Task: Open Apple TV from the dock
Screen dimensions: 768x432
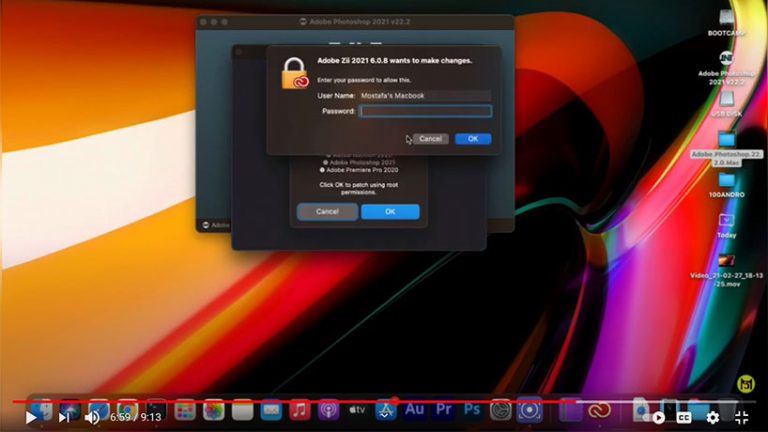Action: pos(357,410)
